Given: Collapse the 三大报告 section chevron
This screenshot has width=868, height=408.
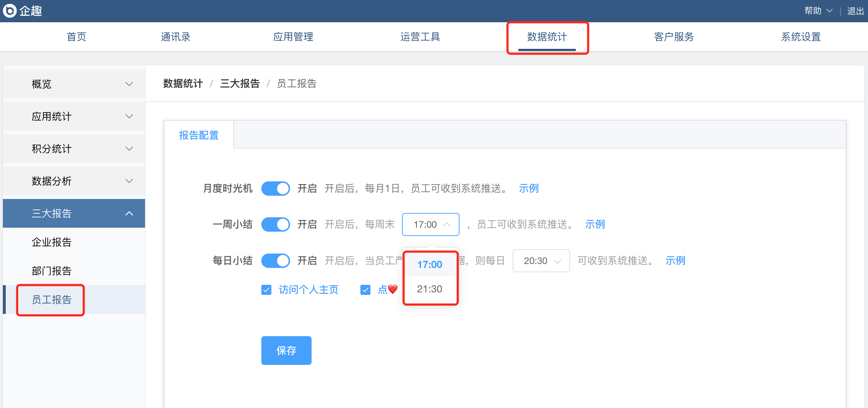Looking at the screenshot, I should click(x=129, y=213).
